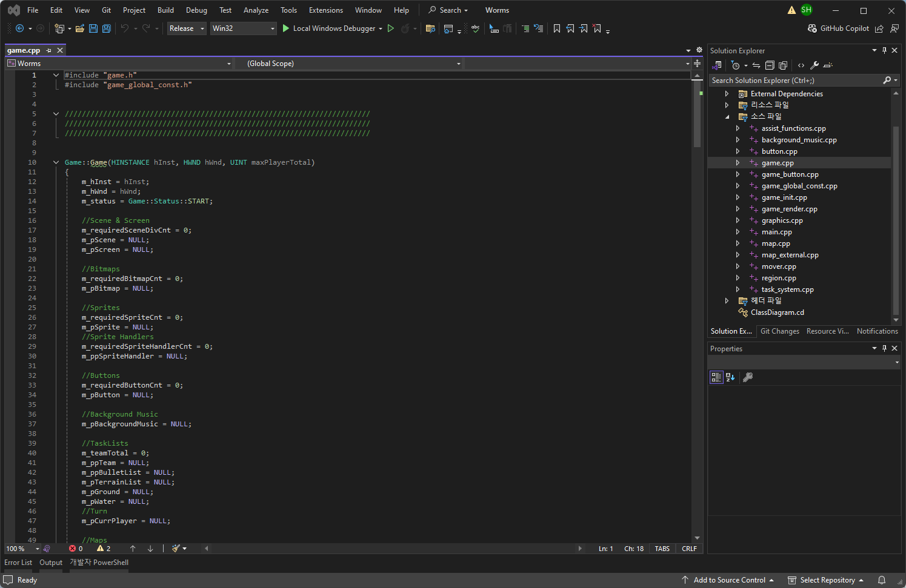
Task: Open the notifications bell in the status bar
Action: (882, 580)
